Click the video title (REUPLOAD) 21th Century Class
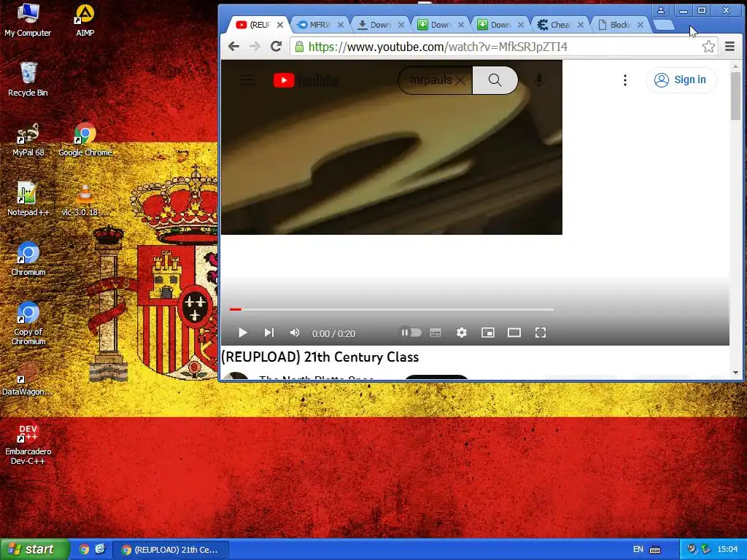 (320, 357)
